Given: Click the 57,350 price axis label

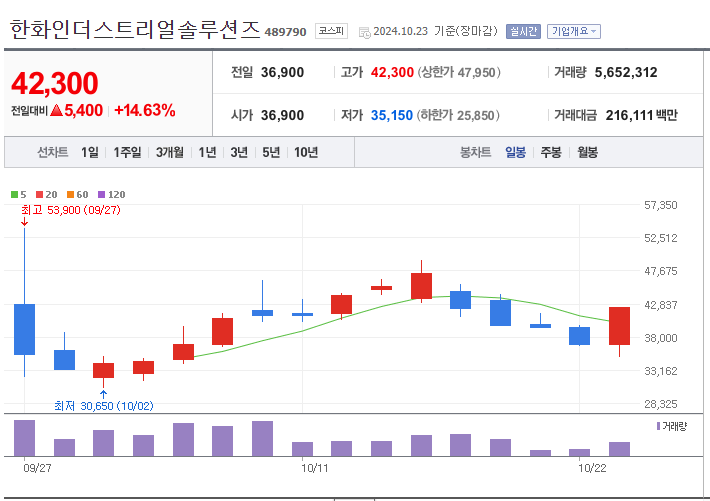Looking at the screenshot, I should (x=661, y=205).
